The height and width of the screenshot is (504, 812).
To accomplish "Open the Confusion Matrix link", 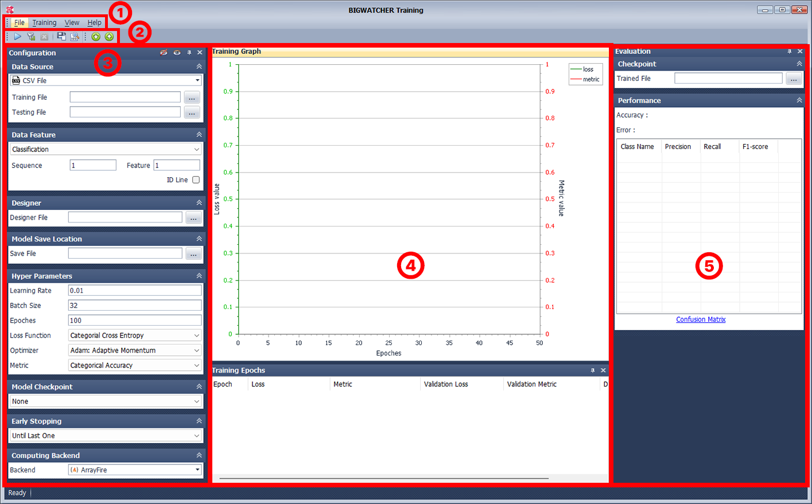I will (701, 319).
